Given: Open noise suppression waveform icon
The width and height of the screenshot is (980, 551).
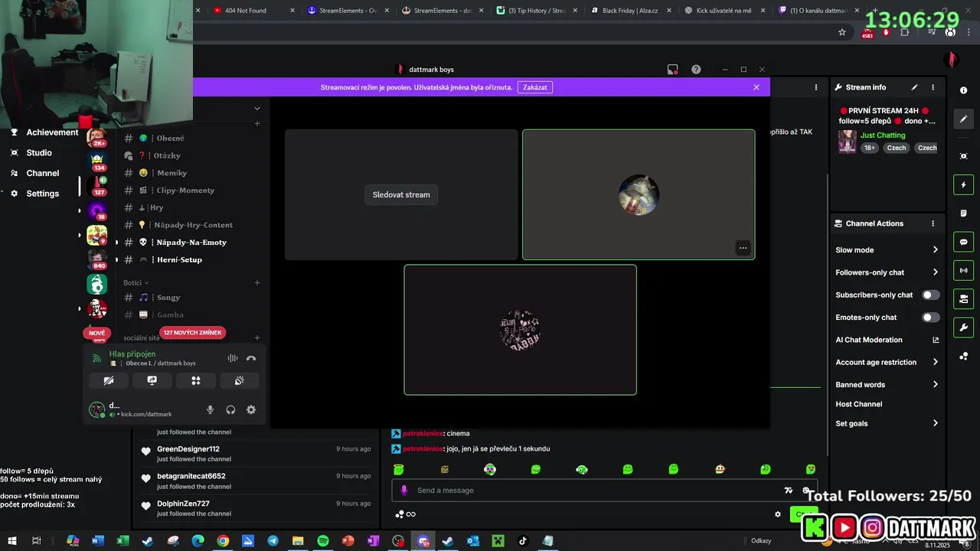Looking at the screenshot, I should click(232, 358).
